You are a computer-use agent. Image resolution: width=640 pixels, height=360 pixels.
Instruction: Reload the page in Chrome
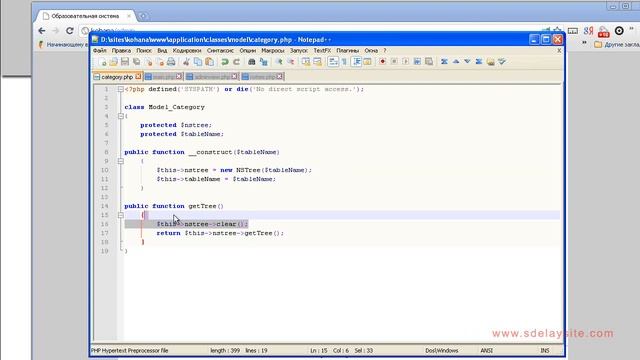tap(70, 31)
